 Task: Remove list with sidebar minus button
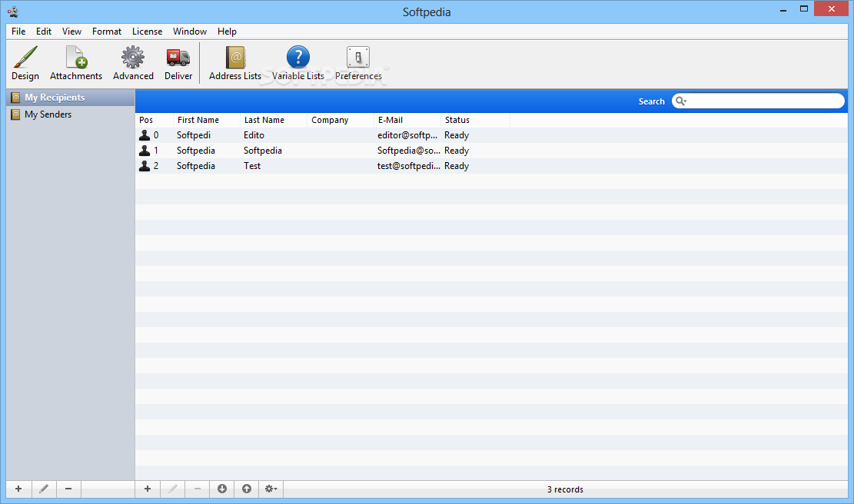pyautogui.click(x=68, y=489)
